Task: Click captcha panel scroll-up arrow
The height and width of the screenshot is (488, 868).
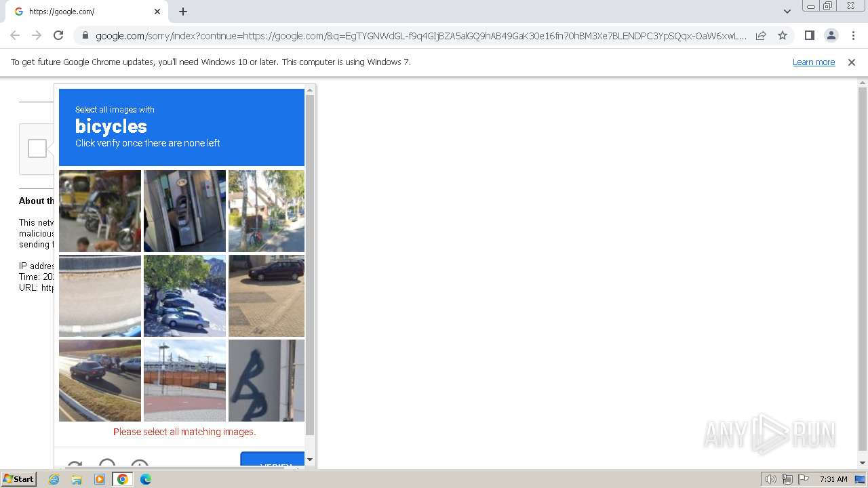Action: [x=310, y=89]
